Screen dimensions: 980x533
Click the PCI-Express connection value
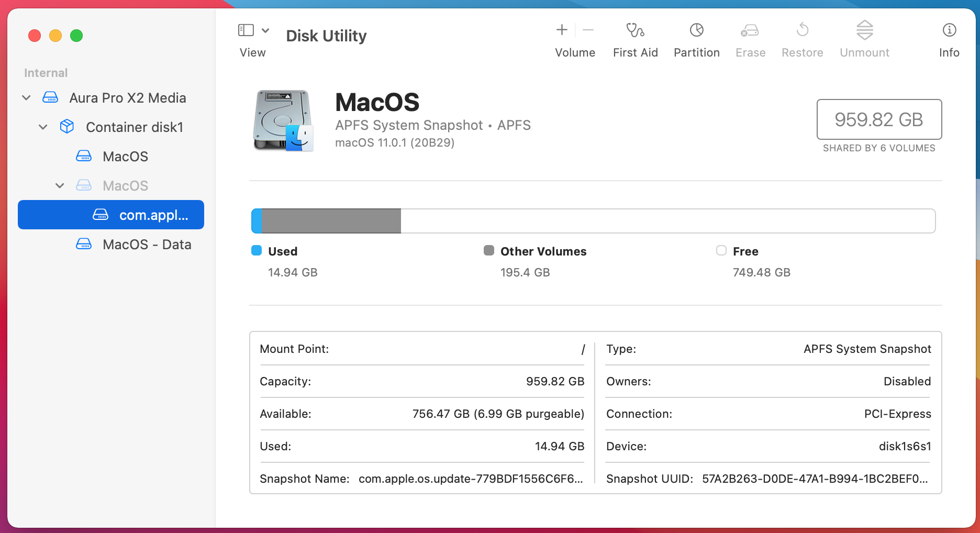(x=898, y=414)
